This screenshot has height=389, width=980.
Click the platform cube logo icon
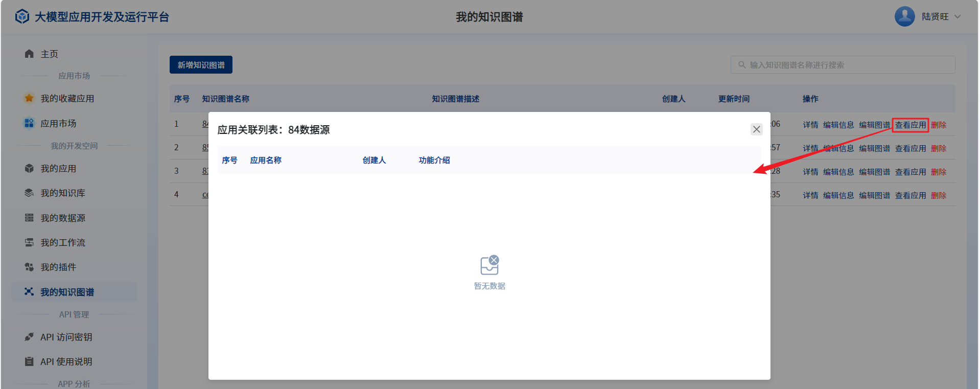click(22, 17)
